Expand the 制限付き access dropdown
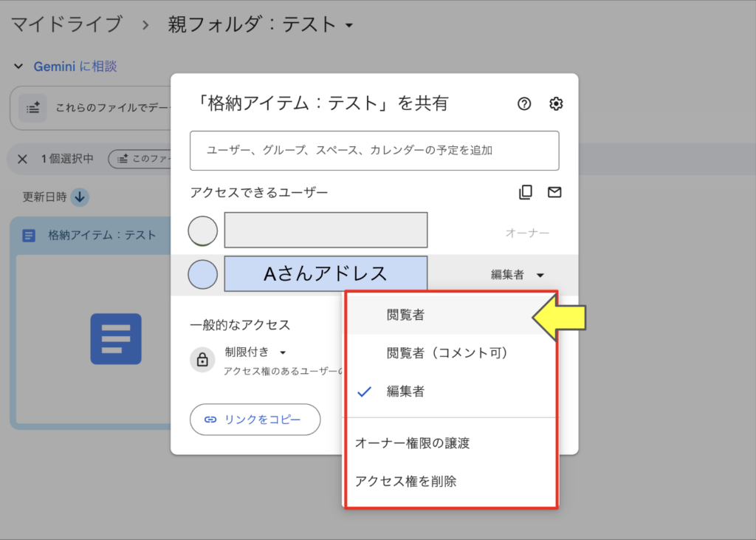 (x=255, y=352)
